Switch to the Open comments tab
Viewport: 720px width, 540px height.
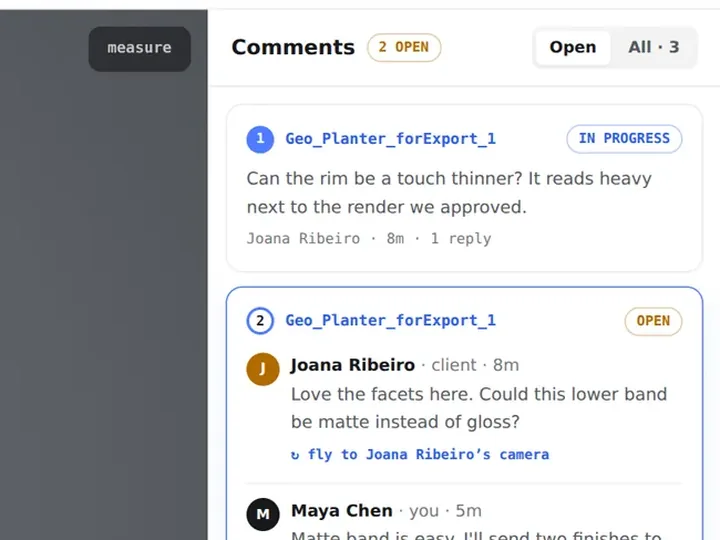573,47
